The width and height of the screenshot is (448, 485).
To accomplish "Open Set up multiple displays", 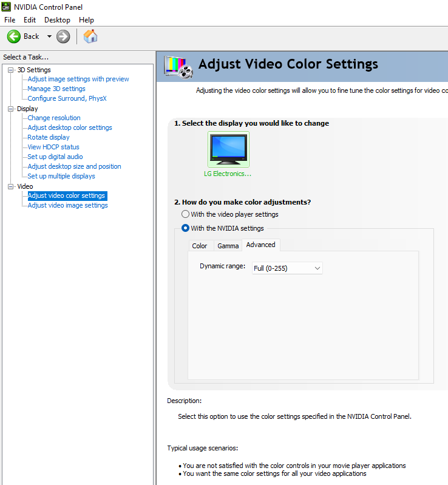I will pyautogui.click(x=61, y=176).
